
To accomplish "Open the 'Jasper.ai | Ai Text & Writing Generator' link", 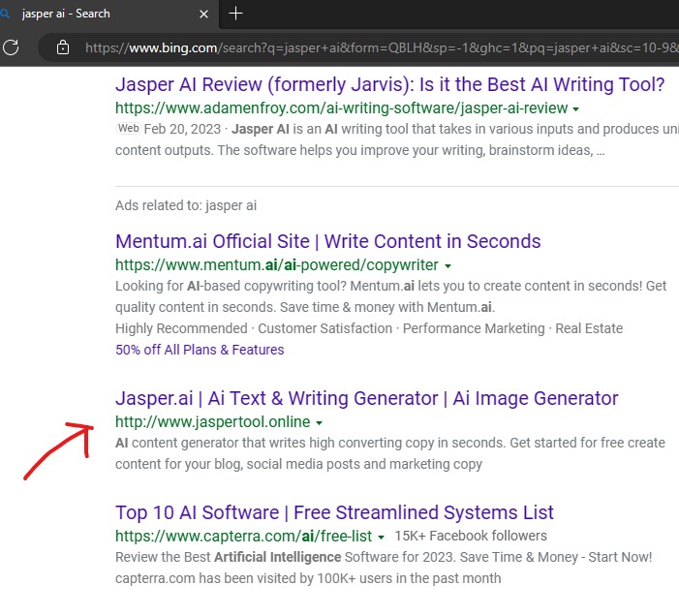I will [367, 398].
